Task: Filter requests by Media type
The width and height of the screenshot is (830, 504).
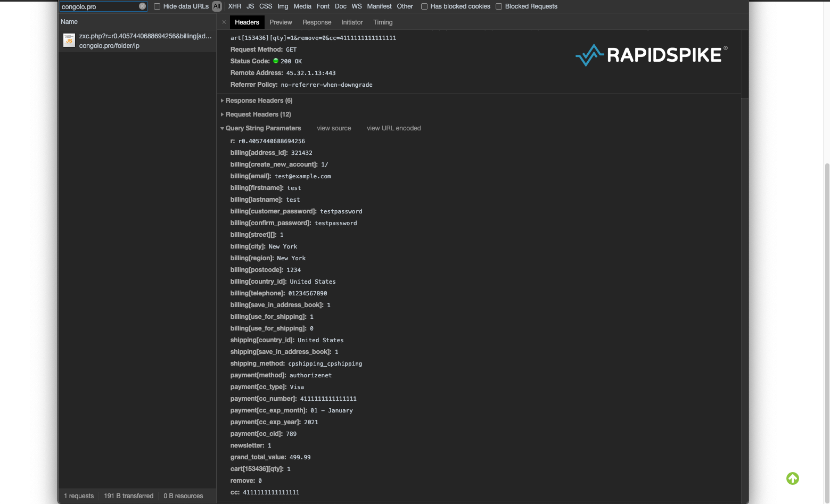Action: pos(302,6)
